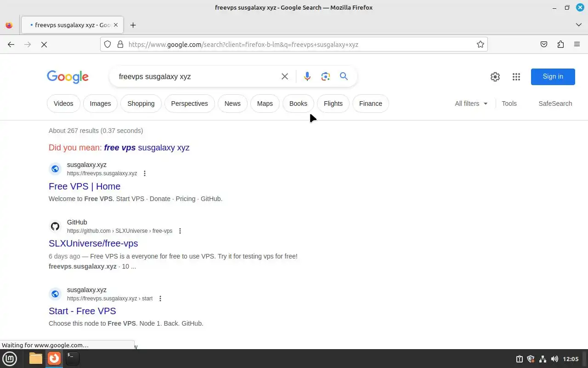Open Google quick settings gear
The width and height of the screenshot is (588, 368).
pyautogui.click(x=495, y=77)
